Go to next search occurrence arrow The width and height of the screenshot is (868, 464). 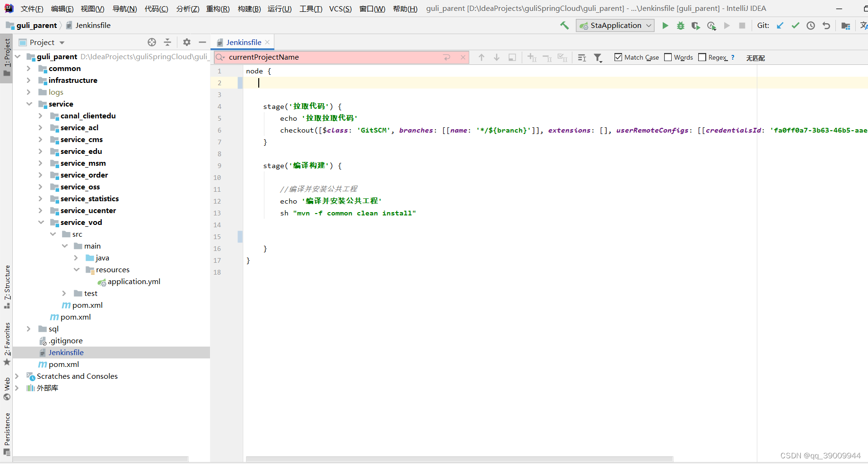click(x=497, y=57)
